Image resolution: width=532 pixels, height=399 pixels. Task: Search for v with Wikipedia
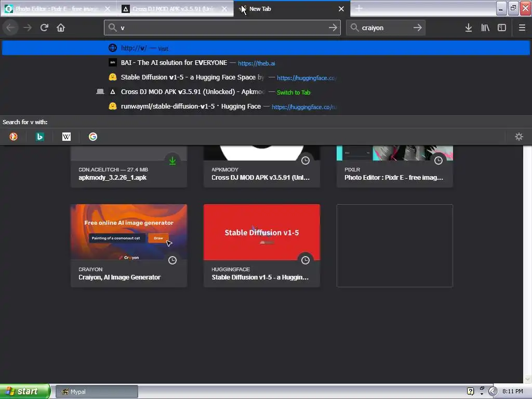coord(66,137)
